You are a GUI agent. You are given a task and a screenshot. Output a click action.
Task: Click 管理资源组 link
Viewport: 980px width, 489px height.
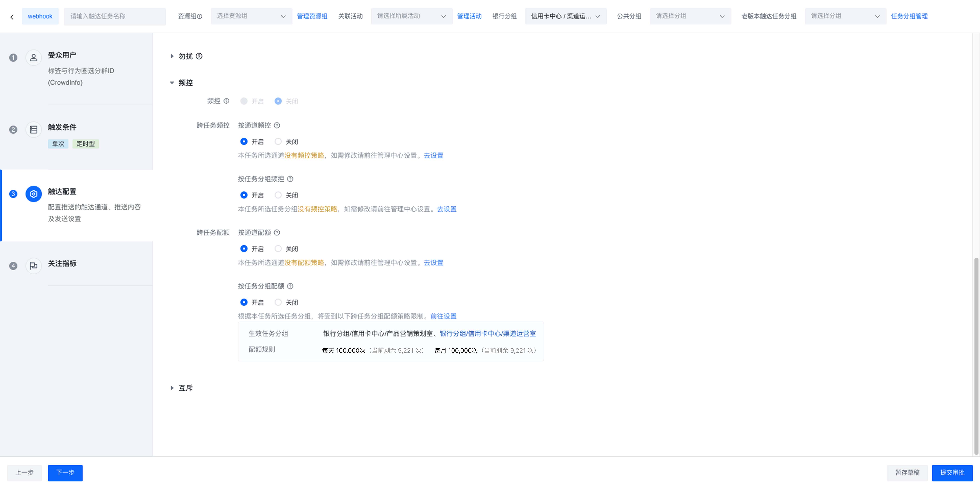312,16
